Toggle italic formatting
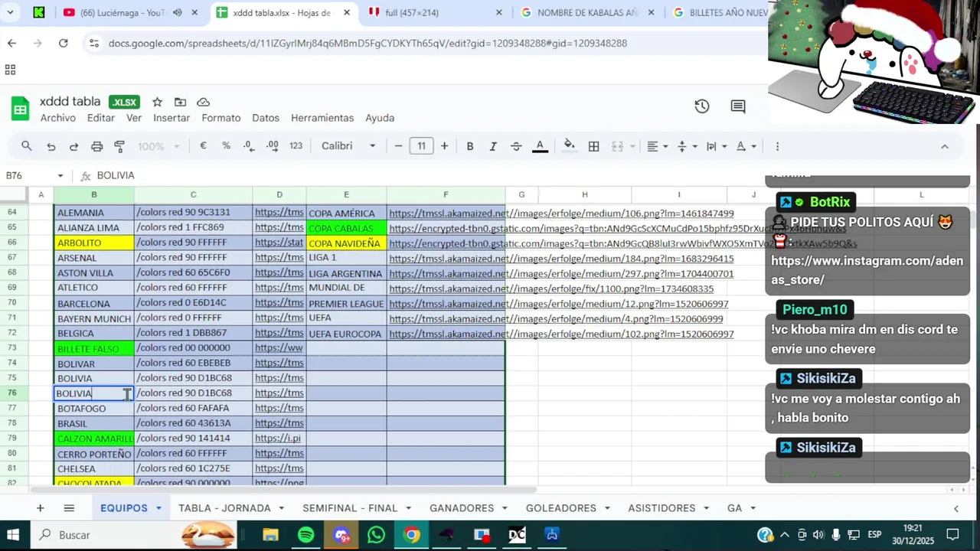Viewport: 980px width, 551px height. (493, 146)
